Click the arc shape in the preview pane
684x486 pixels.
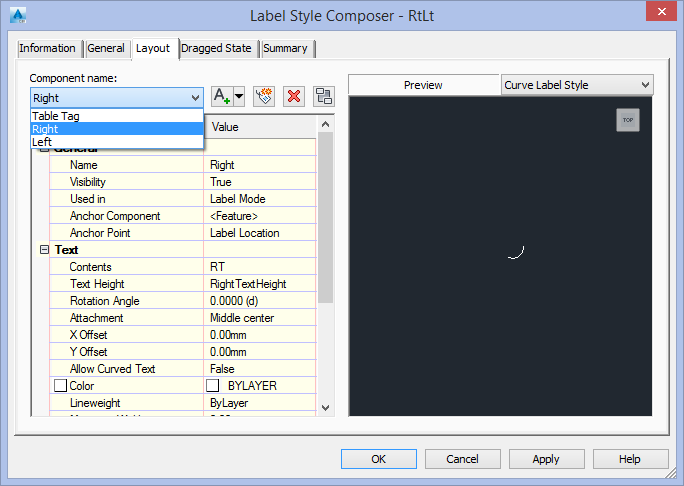(516, 253)
